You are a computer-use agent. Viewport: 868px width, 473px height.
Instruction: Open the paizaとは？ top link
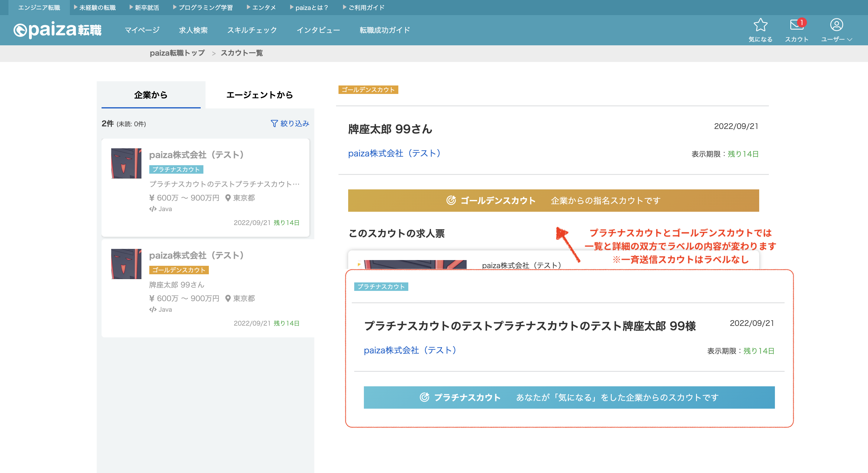(x=309, y=8)
